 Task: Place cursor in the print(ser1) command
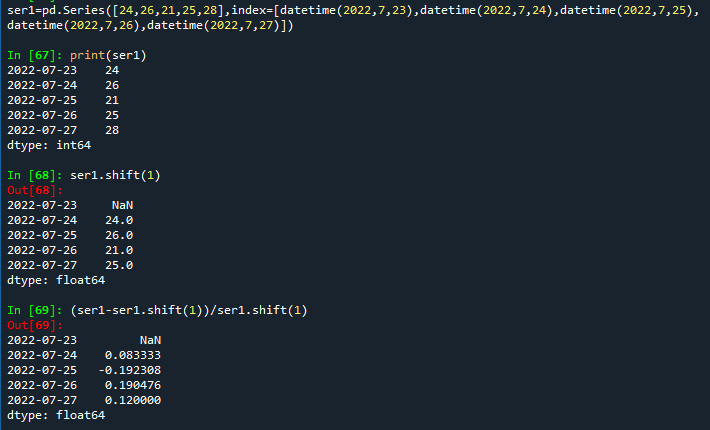tap(108, 55)
